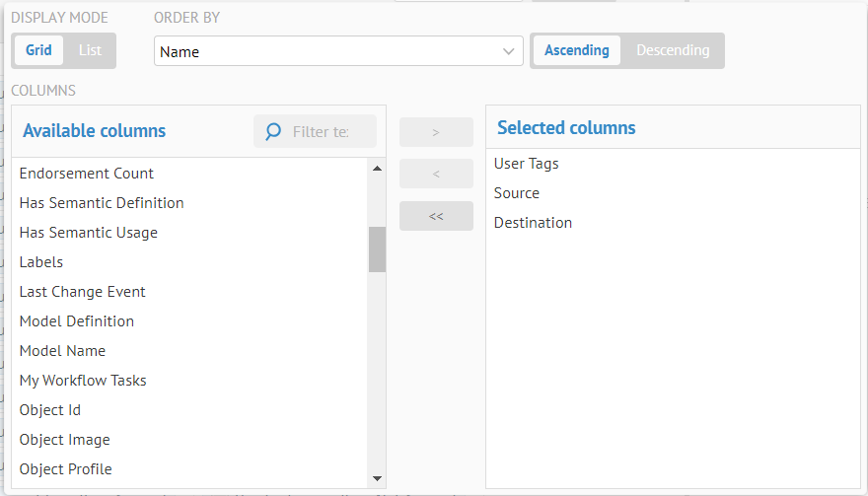The height and width of the screenshot is (496, 868).
Task: Click the magnifier icon in the filter box
Action: [273, 132]
